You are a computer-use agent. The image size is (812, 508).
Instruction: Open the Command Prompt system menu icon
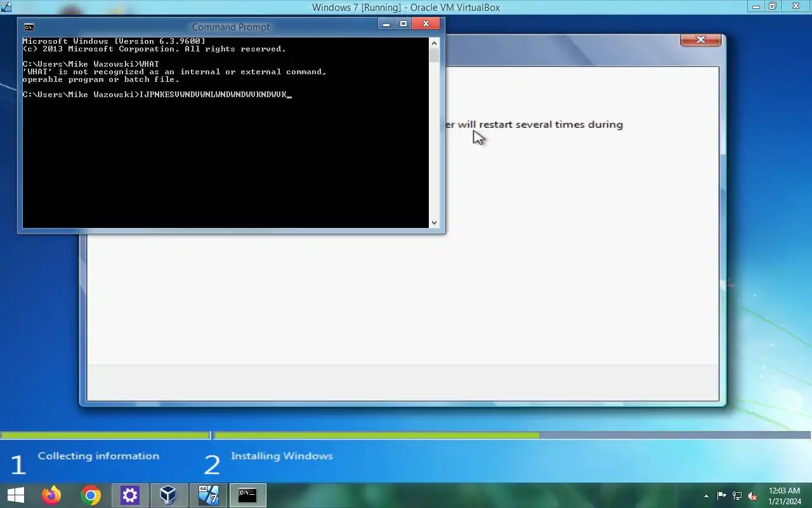(x=29, y=27)
